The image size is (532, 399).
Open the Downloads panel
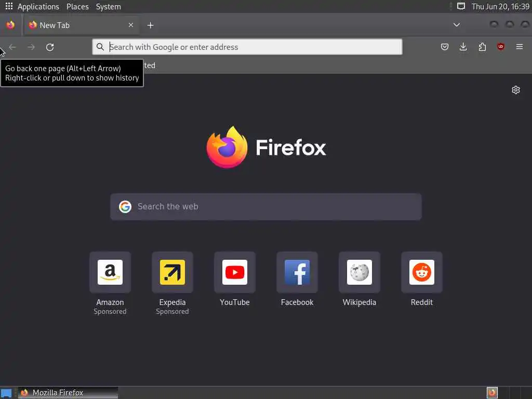[463, 47]
